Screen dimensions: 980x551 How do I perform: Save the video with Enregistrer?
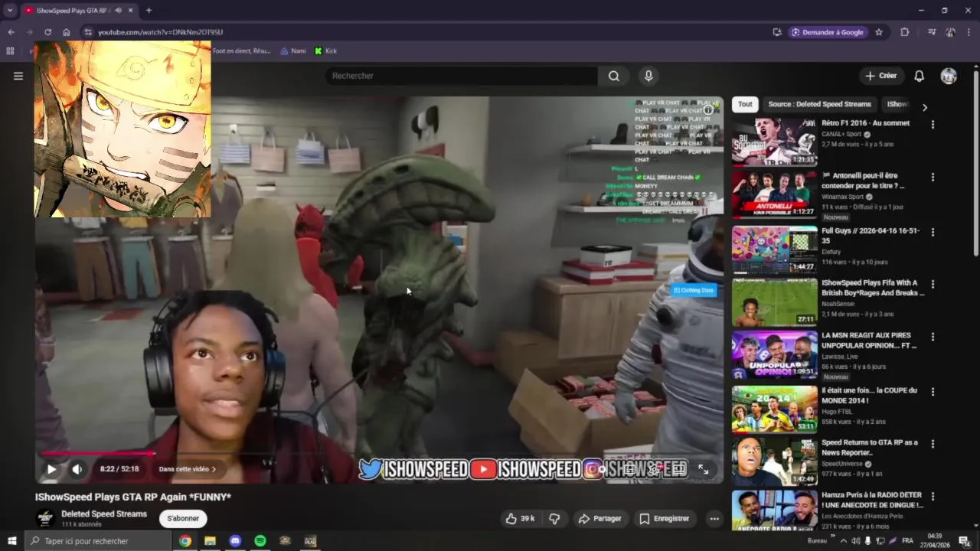point(664,518)
